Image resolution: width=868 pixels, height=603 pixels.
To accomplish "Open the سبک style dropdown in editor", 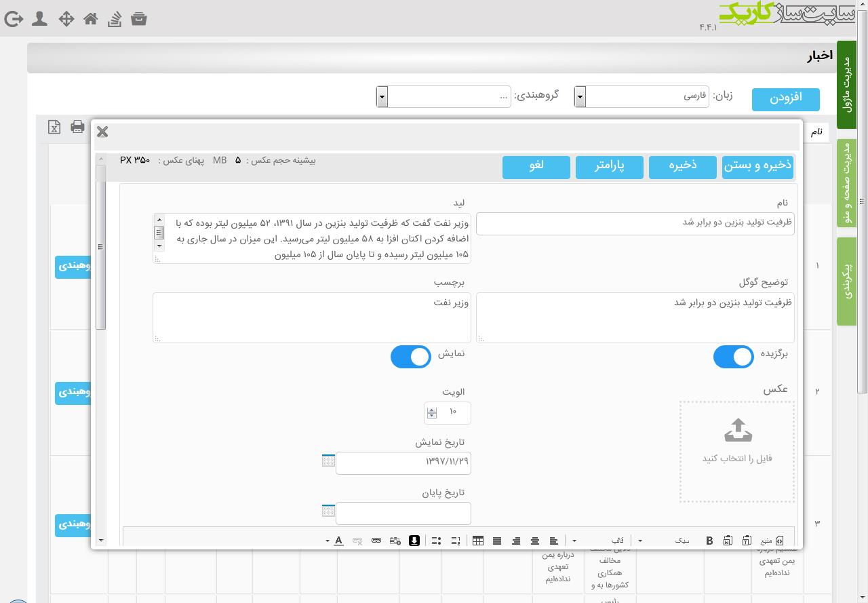I will point(665,541).
